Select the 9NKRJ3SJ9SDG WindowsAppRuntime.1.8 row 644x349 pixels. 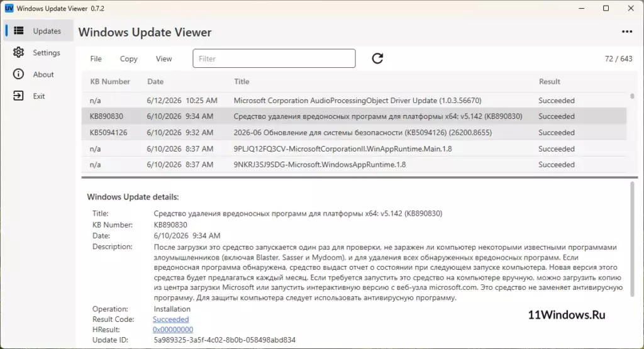point(354,165)
